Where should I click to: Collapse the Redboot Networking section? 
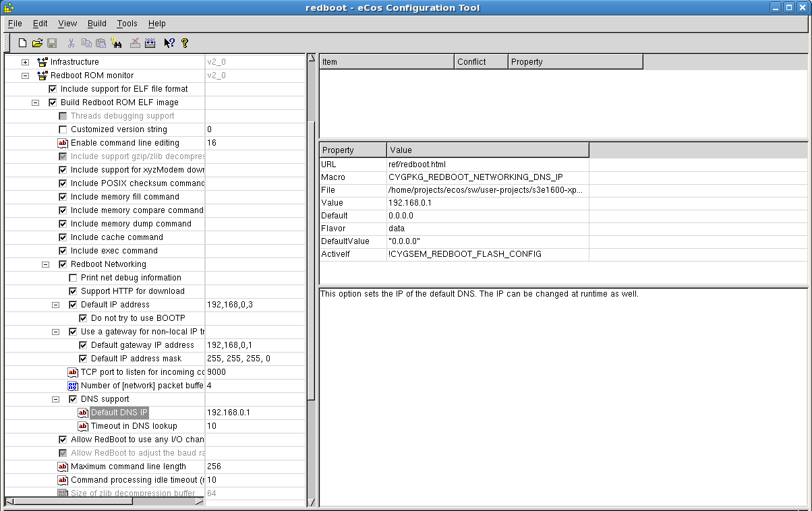click(x=46, y=264)
